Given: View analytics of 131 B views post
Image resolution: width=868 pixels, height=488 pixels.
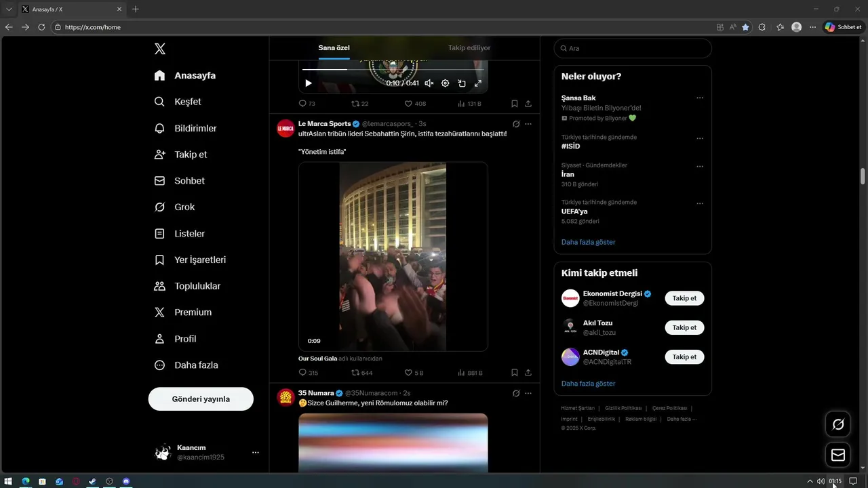Looking at the screenshot, I should point(469,104).
